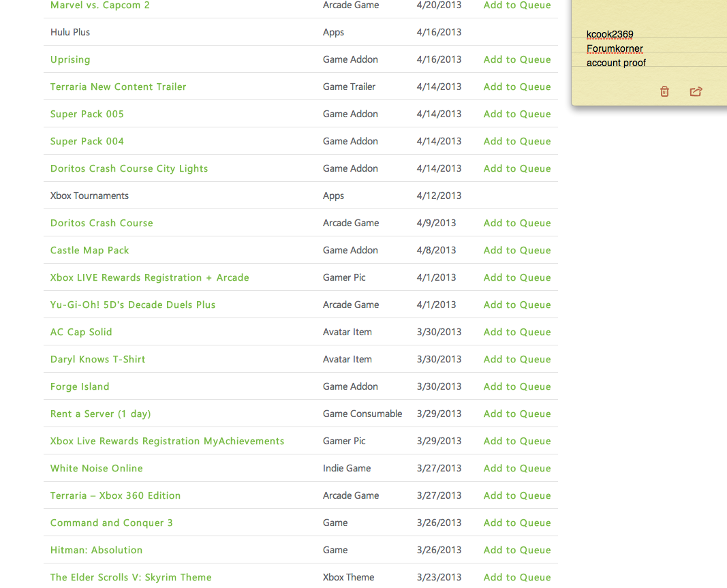Add Forge Island to queue
727x588 pixels.
517,387
